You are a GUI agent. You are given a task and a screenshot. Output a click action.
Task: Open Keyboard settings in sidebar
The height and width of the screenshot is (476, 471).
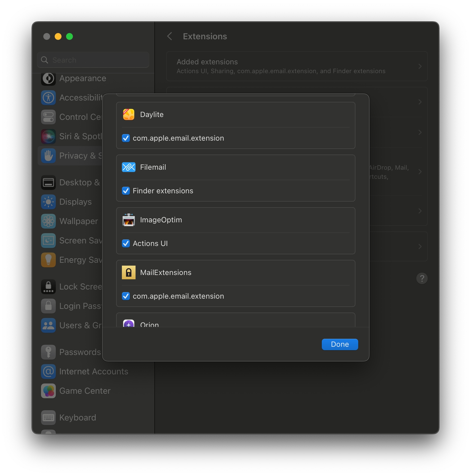(x=77, y=418)
